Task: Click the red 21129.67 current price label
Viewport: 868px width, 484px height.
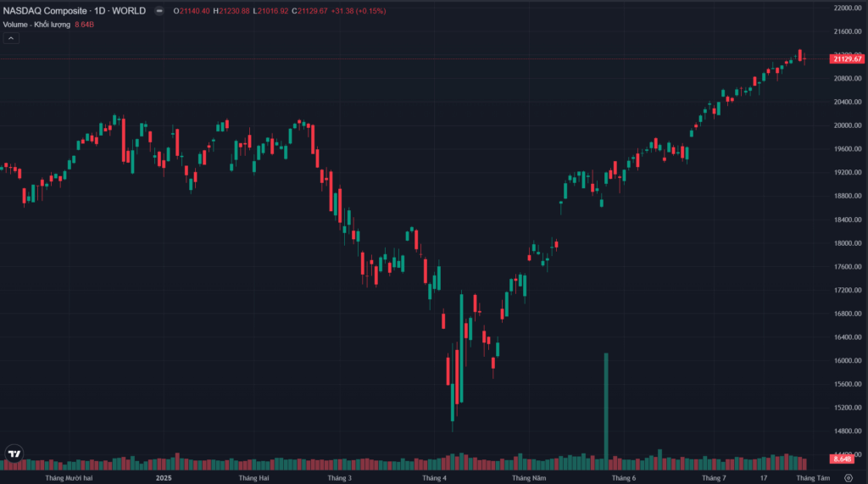Action: [x=848, y=58]
